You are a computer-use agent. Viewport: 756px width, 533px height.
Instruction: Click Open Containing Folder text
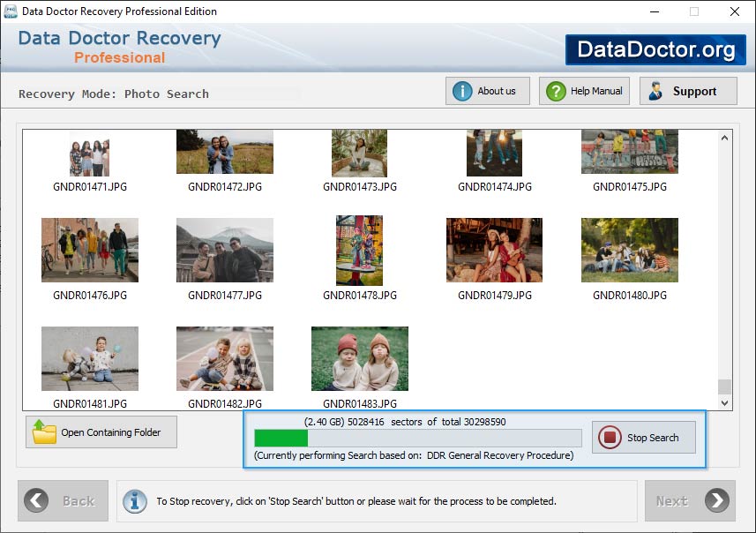point(111,432)
